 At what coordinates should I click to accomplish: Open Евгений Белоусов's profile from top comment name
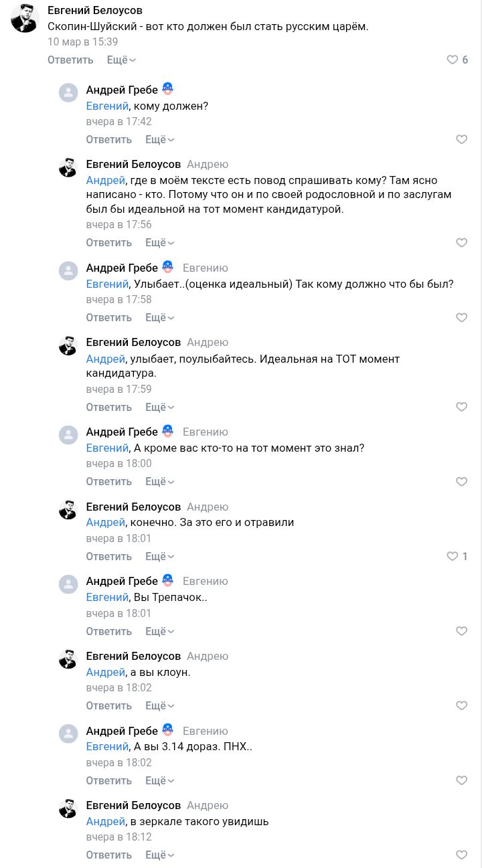[x=95, y=11]
